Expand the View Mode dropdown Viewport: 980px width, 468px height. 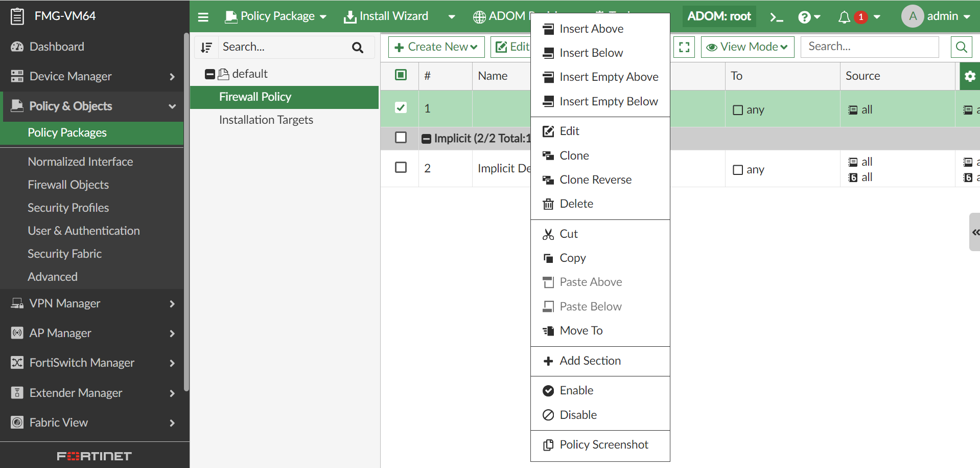tap(747, 47)
